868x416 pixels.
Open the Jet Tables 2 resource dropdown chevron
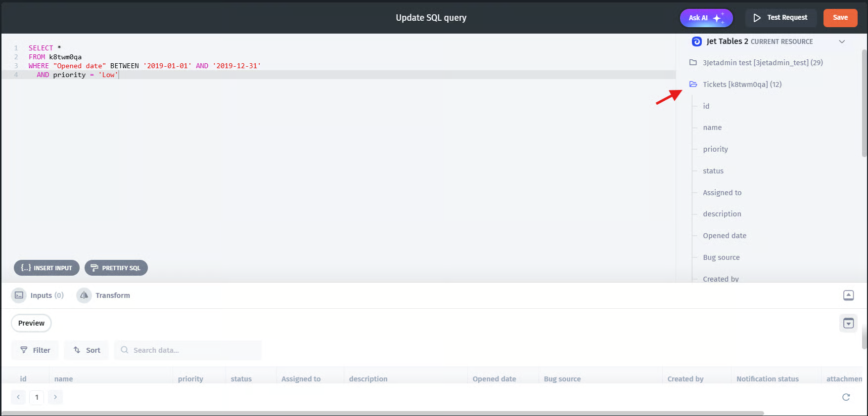[x=842, y=42]
